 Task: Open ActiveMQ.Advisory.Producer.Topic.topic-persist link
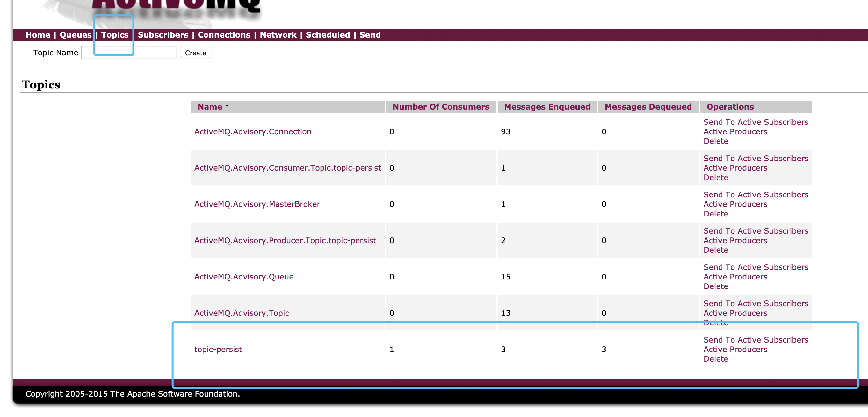coord(285,240)
